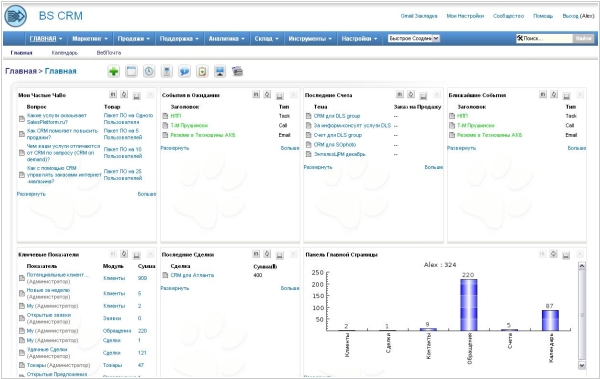Viewport: 600px width, 379px height.
Task: Refresh the Ключевые Показатели widget
Action: tap(124, 253)
